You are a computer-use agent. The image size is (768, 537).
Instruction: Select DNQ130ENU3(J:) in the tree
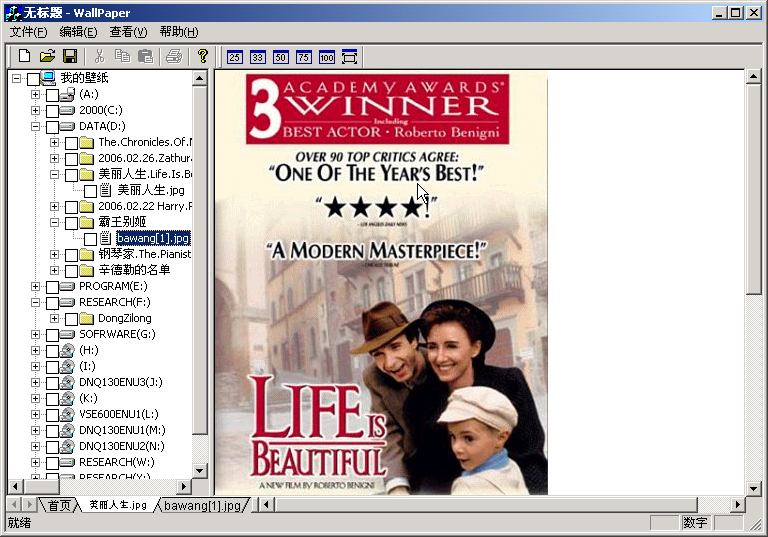[x=120, y=382]
